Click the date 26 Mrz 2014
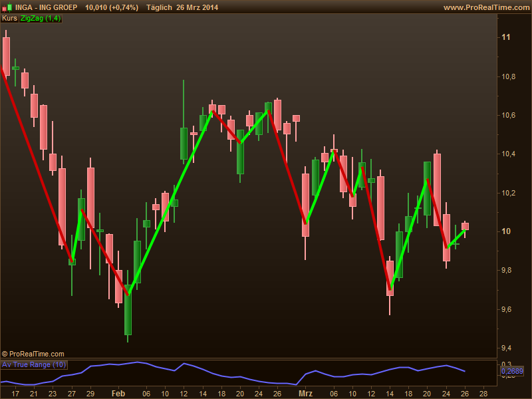 tap(197, 7)
